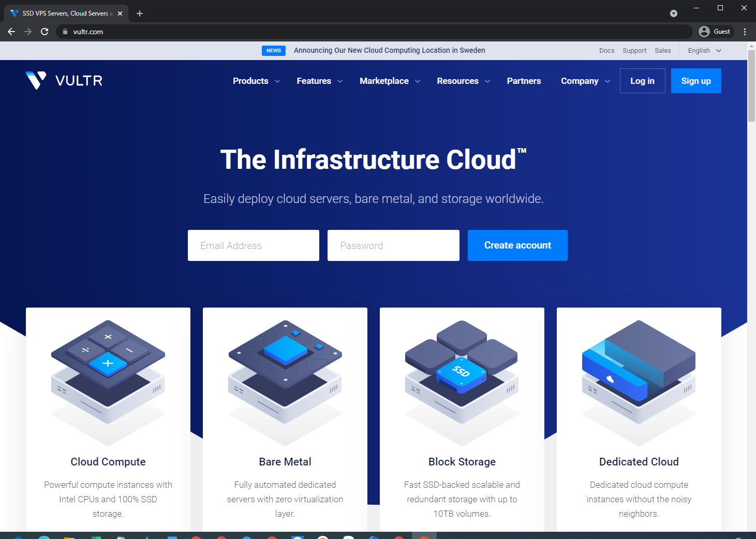Screen dimensions: 756x539
Task: Click the page's vertical scrollbar thumb
Action: pyautogui.click(x=751, y=85)
